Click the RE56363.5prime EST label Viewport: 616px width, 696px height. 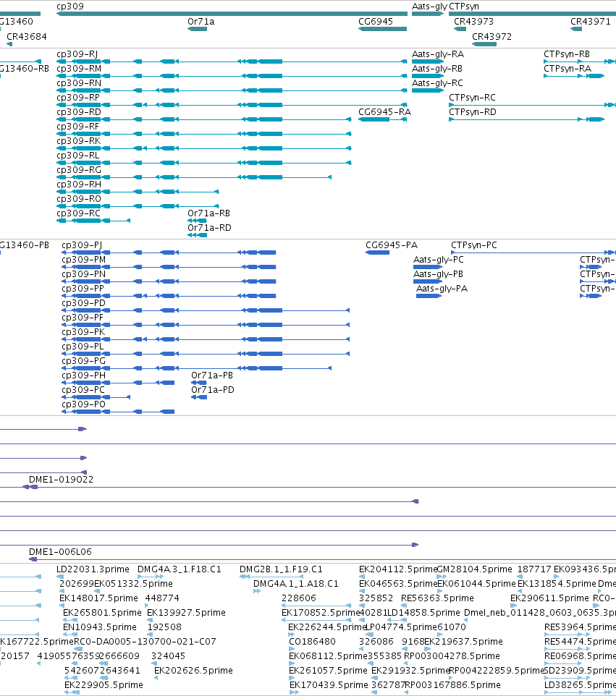coord(437,598)
